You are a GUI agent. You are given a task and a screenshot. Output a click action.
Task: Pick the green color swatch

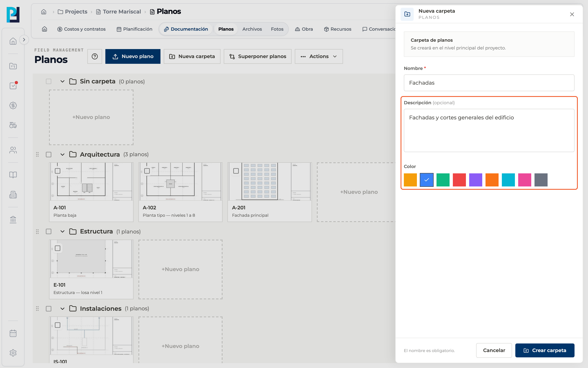pyautogui.click(x=443, y=180)
